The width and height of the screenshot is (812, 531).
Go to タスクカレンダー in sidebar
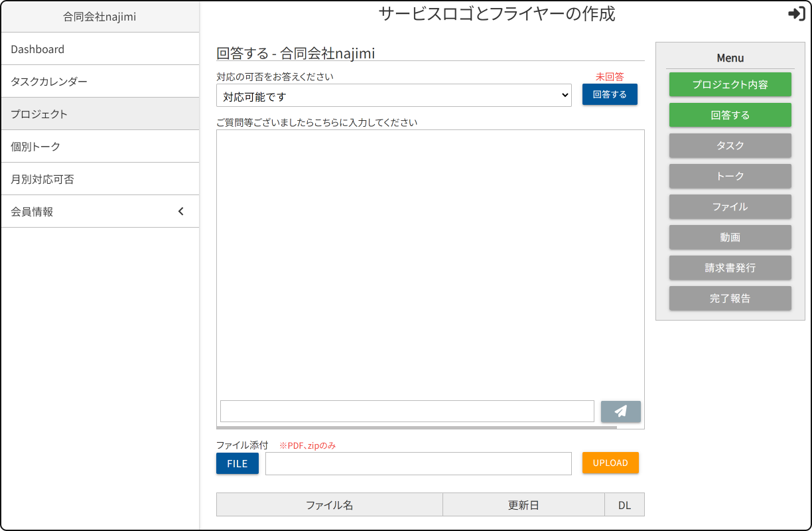49,82
